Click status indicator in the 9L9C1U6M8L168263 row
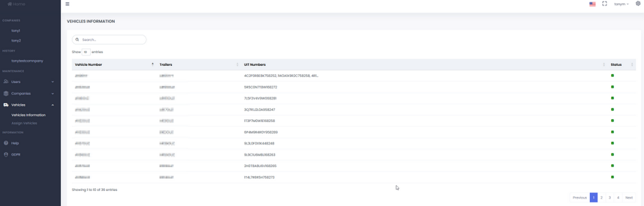 click(612, 154)
